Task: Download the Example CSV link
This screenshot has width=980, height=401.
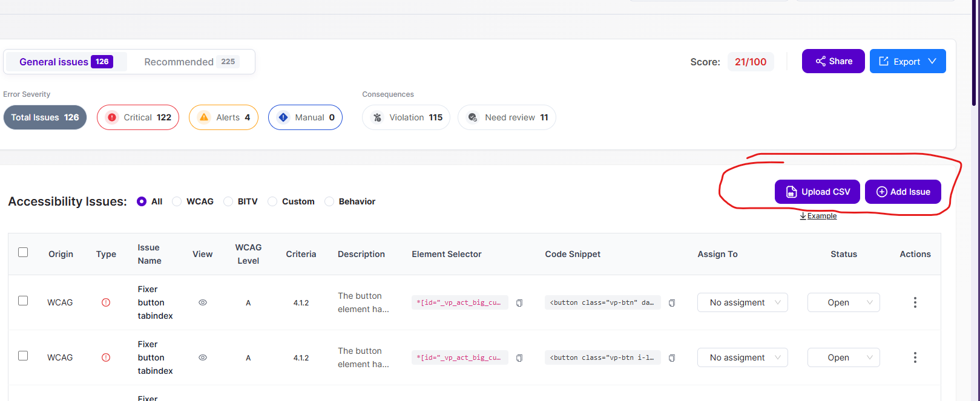Action: (818, 216)
